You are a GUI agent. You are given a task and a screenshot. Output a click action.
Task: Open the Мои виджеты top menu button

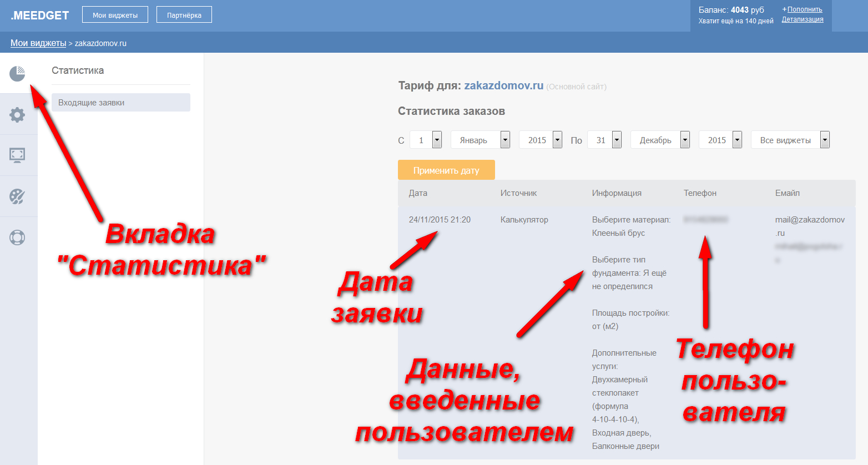(x=115, y=15)
